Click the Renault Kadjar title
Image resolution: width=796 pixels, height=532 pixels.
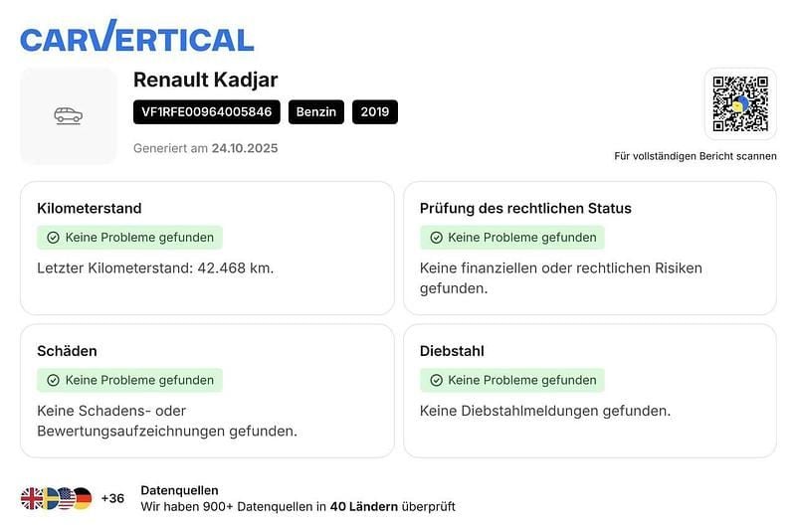pos(205,80)
